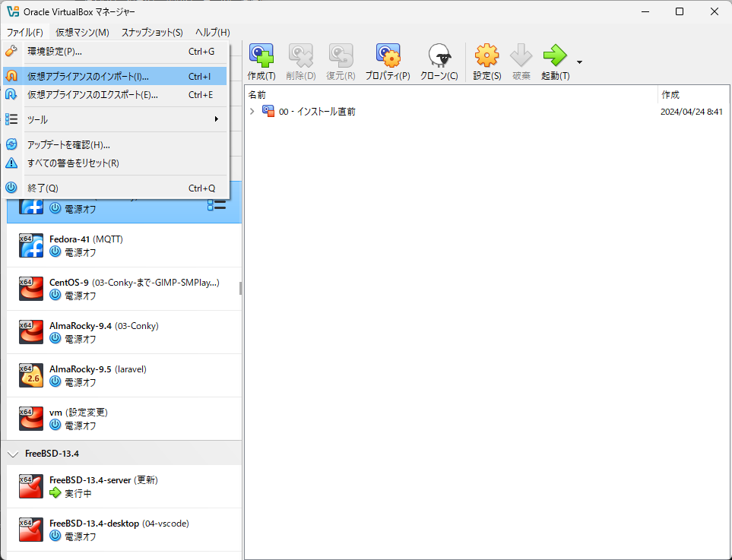Click the vm (設定変更) OS icon
The image size is (732, 560).
tap(31, 419)
